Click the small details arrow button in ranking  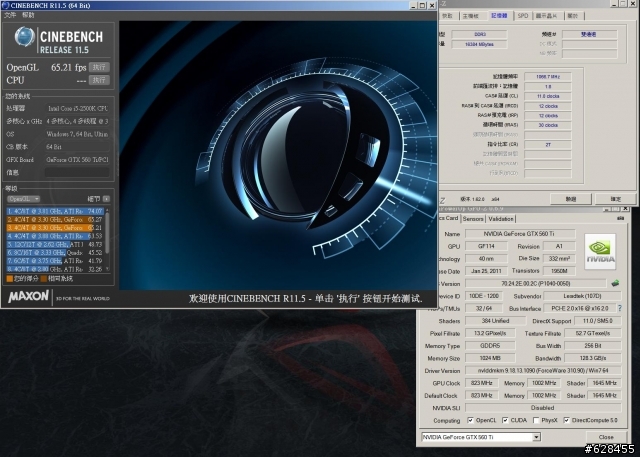tap(106, 199)
